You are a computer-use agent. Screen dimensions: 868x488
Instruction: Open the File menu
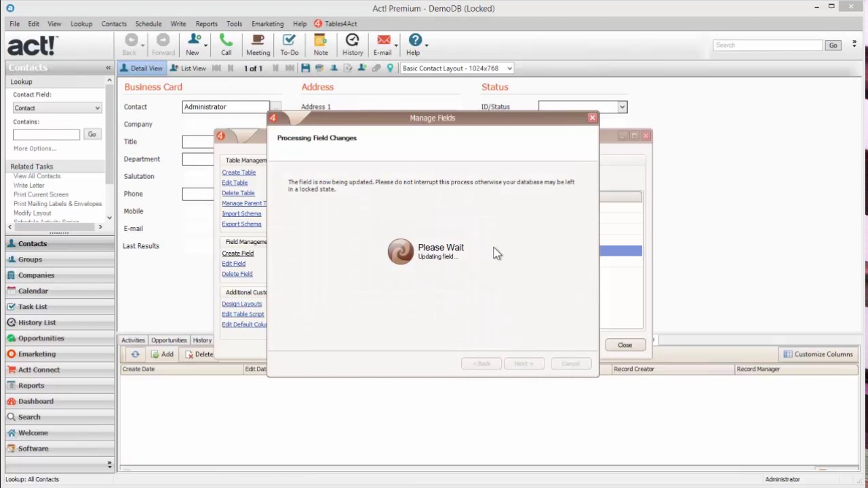[x=14, y=24]
